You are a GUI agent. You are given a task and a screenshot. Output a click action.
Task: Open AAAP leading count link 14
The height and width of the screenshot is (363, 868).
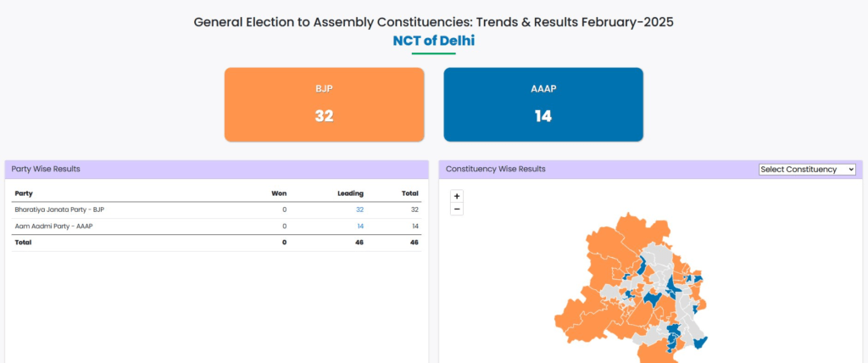click(359, 226)
